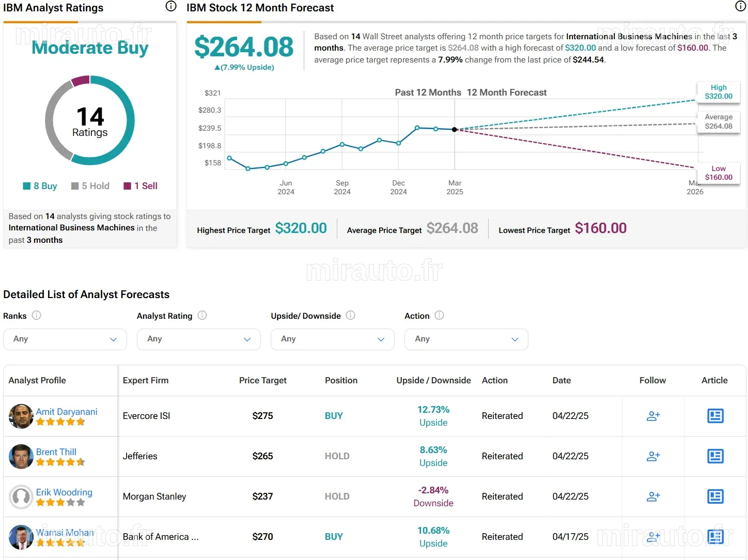
Task: Click the Sep 2024 axis label
Action: point(342,187)
